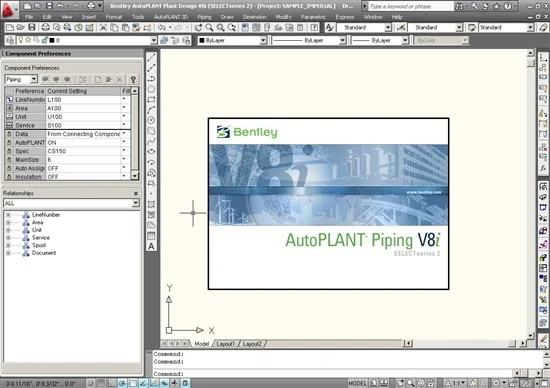
Task: Click the Pan icon in the Standard toolbar
Action: pos(198,27)
